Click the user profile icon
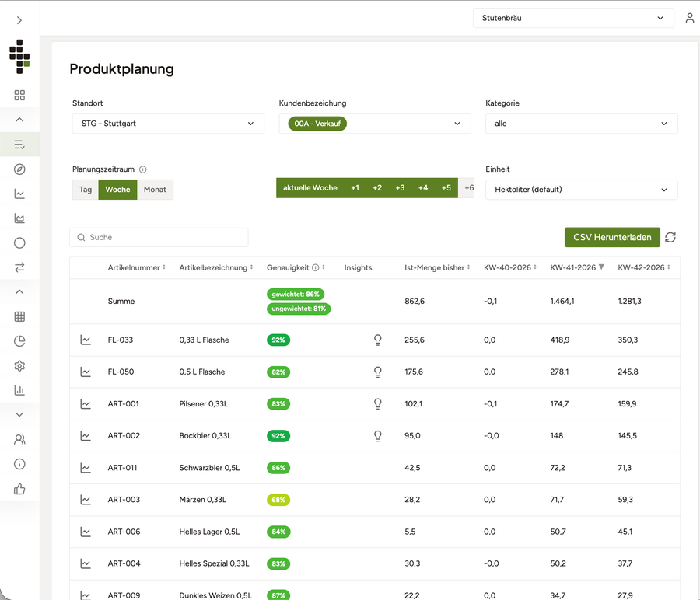 point(690,18)
